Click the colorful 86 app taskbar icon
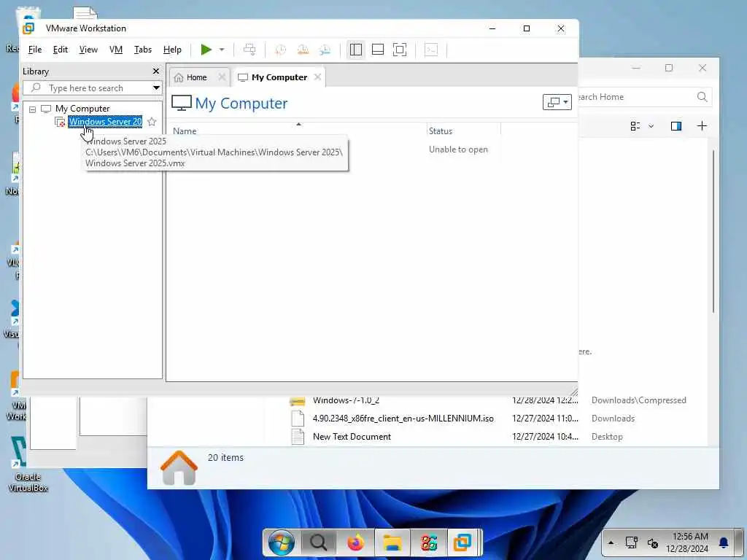The height and width of the screenshot is (560, 747). (x=429, y=542)
